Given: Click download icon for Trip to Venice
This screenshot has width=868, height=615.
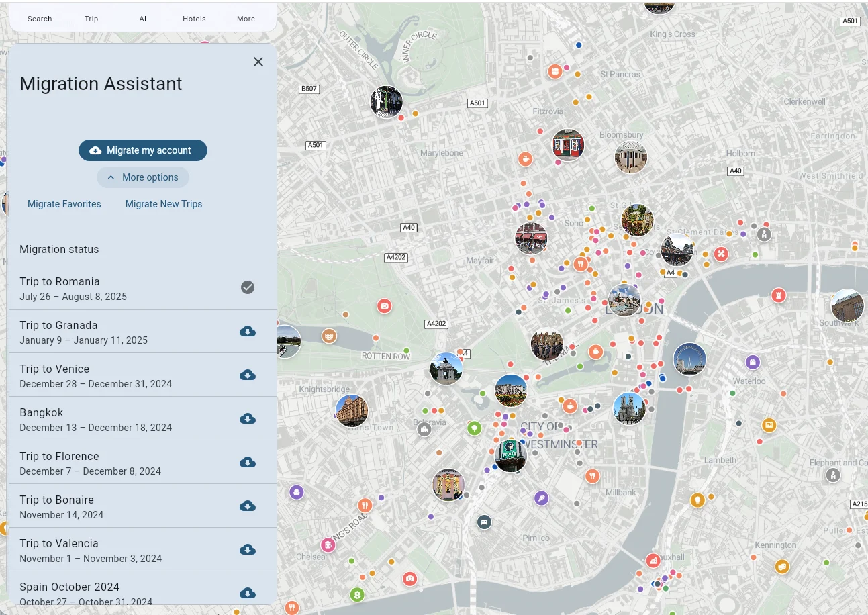Looking at the screenshot, I should 248,375.
